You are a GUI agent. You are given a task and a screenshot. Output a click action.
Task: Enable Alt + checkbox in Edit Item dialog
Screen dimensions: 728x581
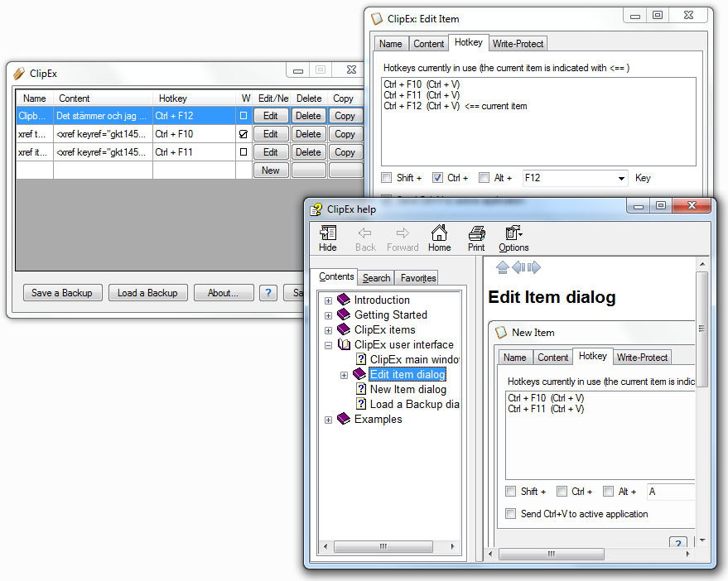(485, 178)
